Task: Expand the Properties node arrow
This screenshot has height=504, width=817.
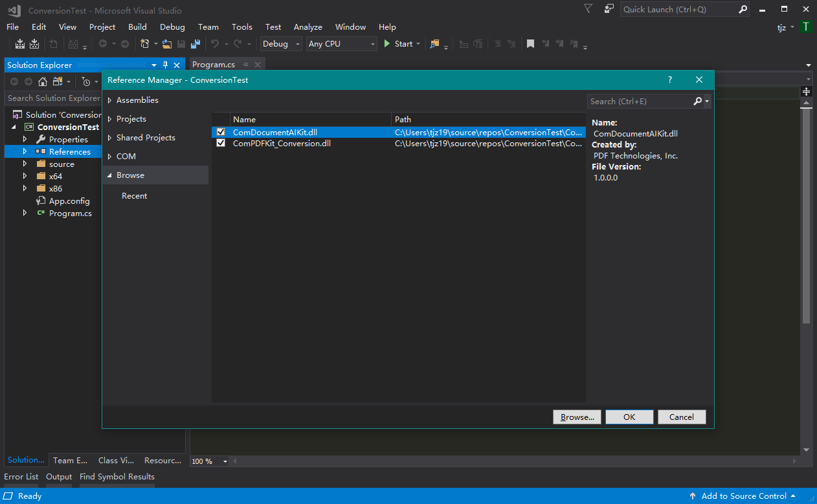Action: click(x=25, y=139)
